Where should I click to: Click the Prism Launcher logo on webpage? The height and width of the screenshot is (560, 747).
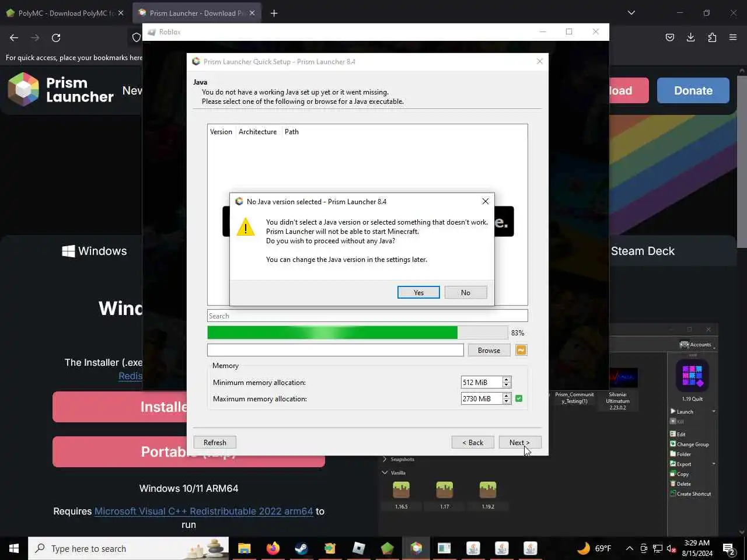click(x=61, y=89)
